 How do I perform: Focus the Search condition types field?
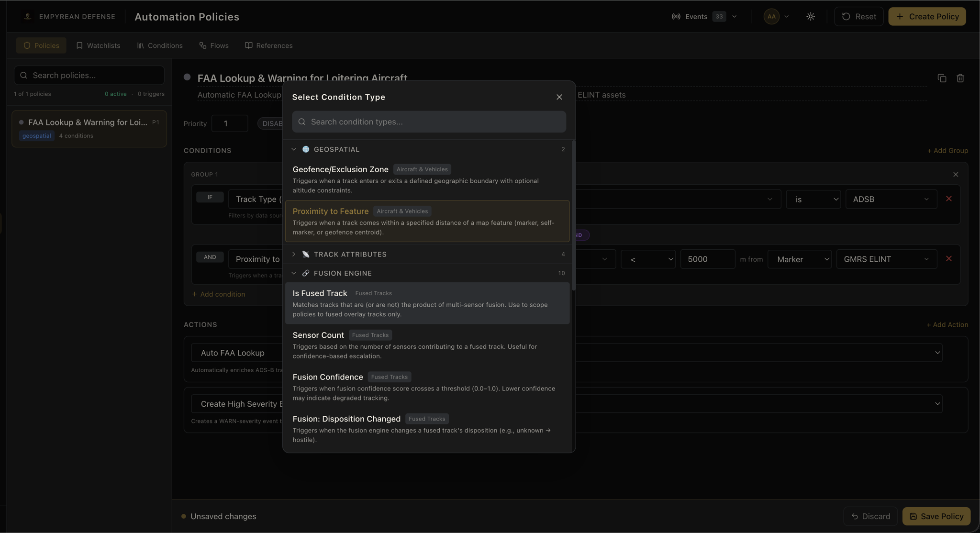[x=429, y=122]
